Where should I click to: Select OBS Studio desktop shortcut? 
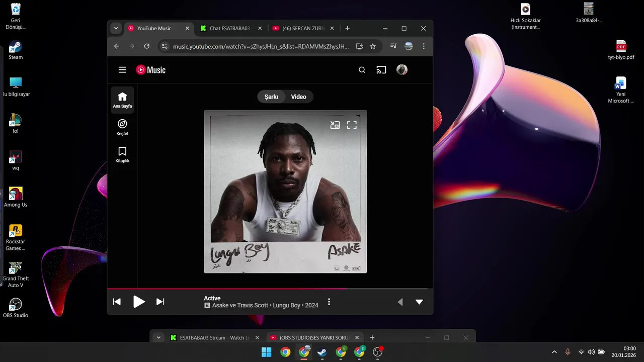16,308
